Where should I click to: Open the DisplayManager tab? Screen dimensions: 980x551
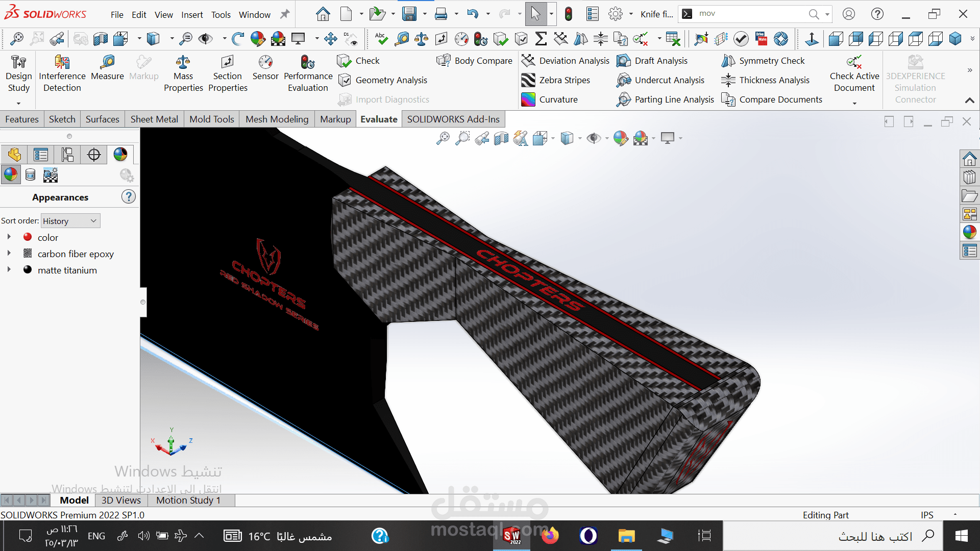[120, 155]
